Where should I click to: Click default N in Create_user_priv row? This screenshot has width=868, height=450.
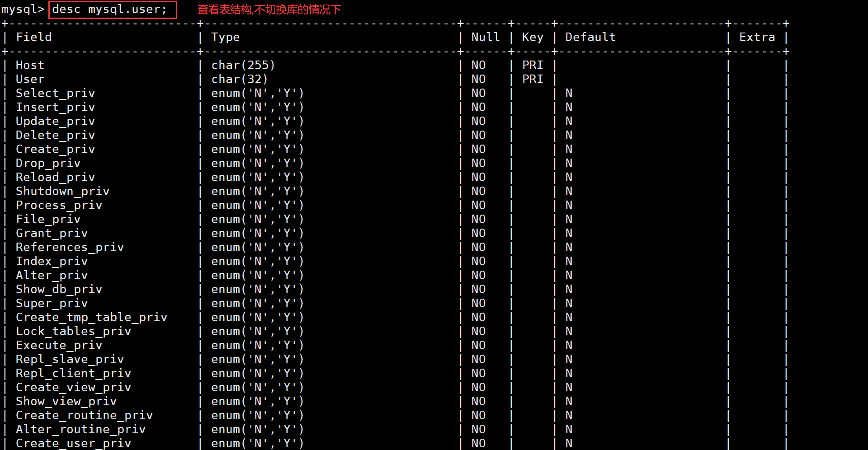(x=569, y=443)
